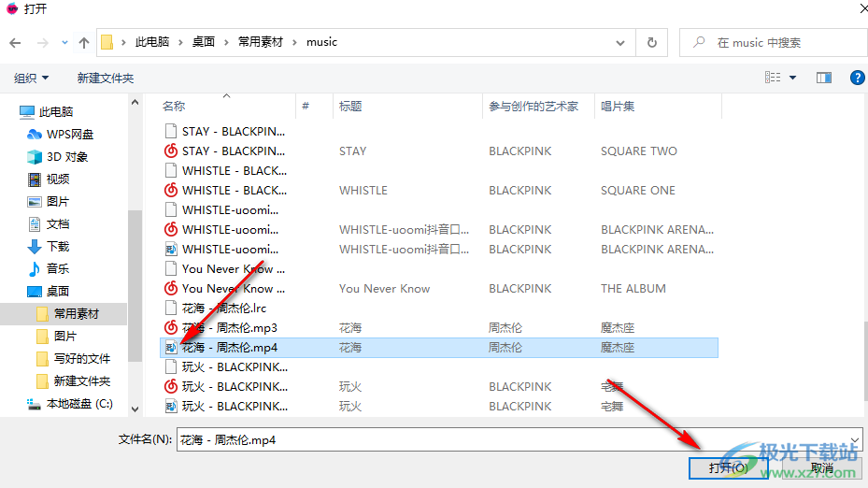This screenshot has width=868, height=488.
Task: Click 取消 button
Action: point(822,468)
